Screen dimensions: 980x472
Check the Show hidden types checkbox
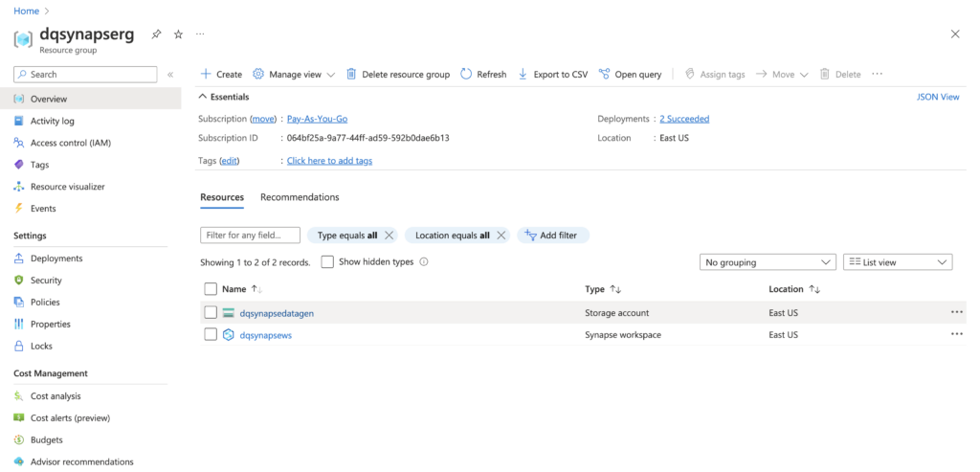pos(327,261)
